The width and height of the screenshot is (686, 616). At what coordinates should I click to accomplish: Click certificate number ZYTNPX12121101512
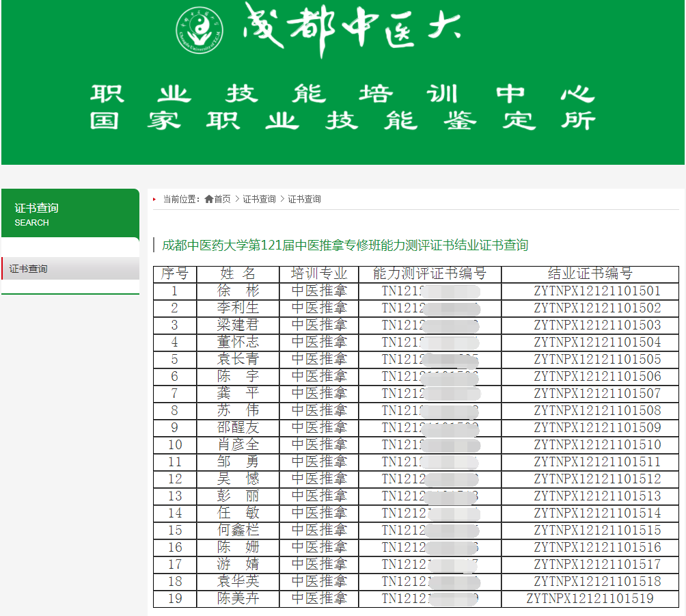point(597,479)
